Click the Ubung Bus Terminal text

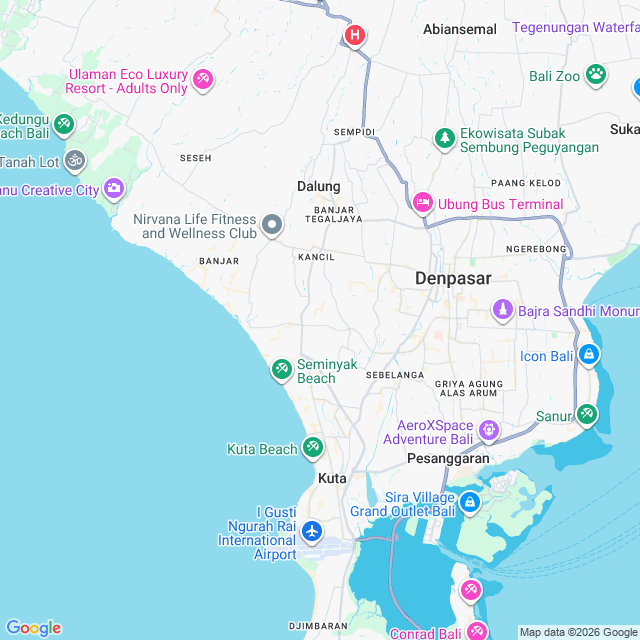coord(500,204)
